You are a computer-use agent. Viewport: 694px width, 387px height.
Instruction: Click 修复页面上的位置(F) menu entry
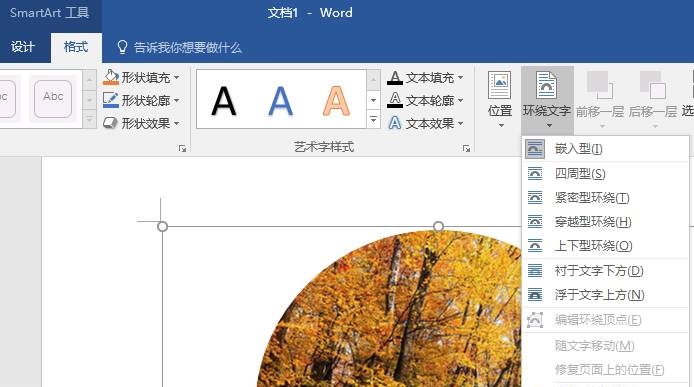[x=605, y=369]
